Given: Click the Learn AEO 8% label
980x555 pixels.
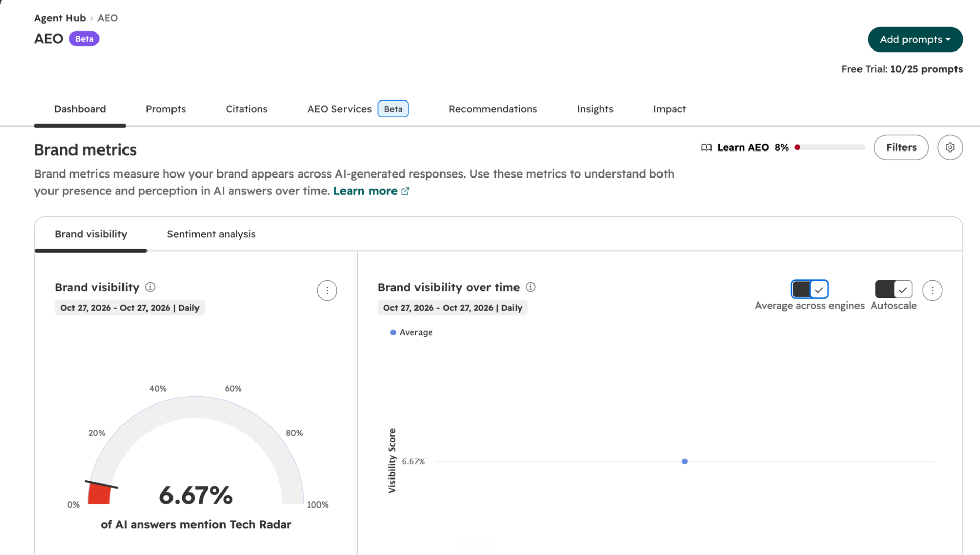Looking at the screenshot, I should 753,147.
